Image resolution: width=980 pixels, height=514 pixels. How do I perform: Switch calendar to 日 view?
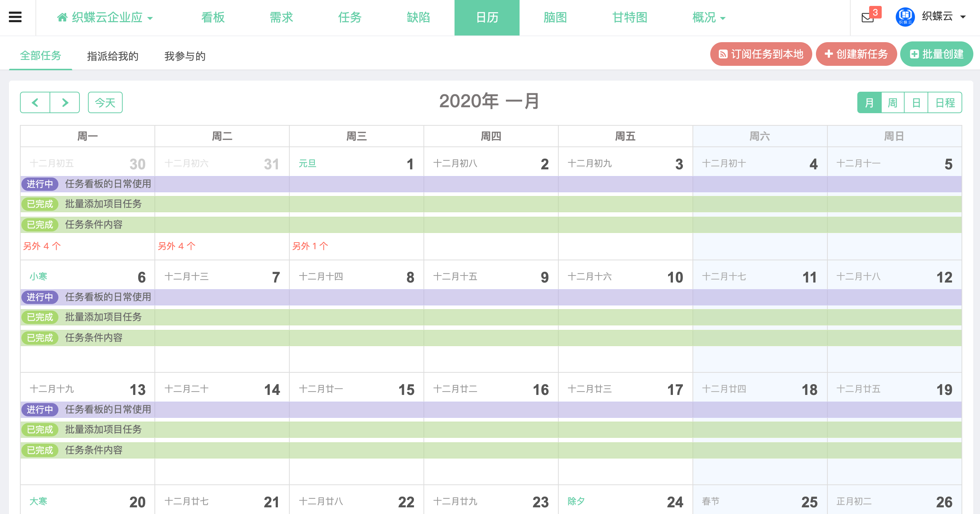tap(916, 102)
